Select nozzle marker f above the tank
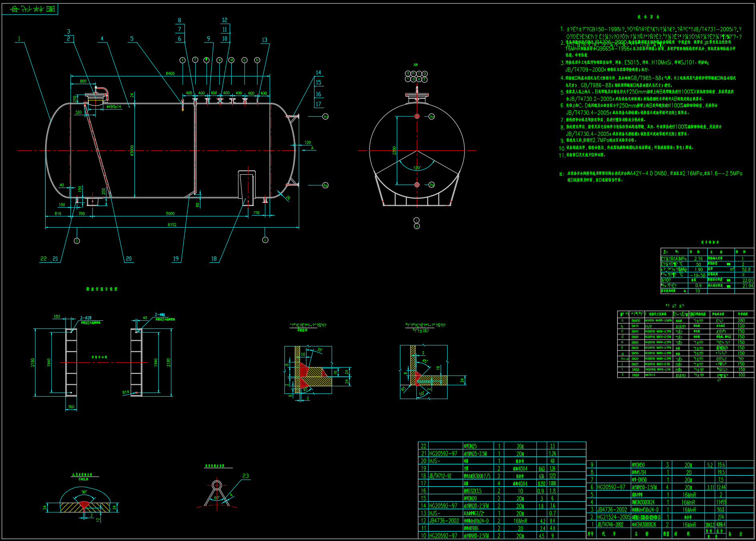This screenshot has height=541, width=756. [x=195, y=60]
